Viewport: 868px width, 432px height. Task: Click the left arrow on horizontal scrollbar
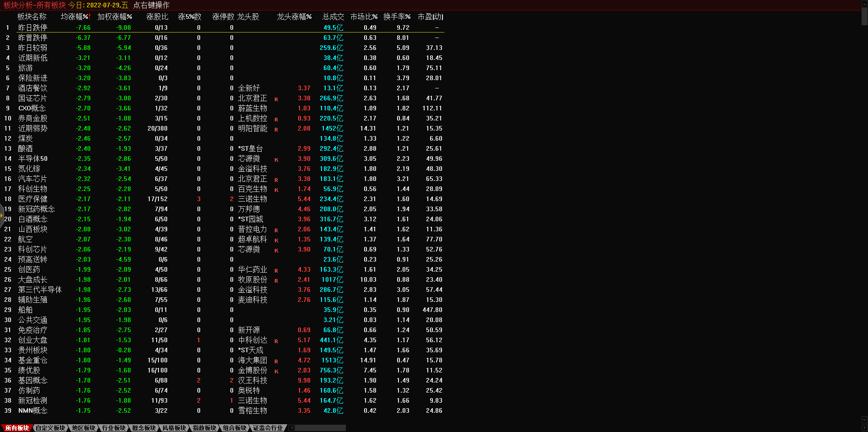pos(291,428)
